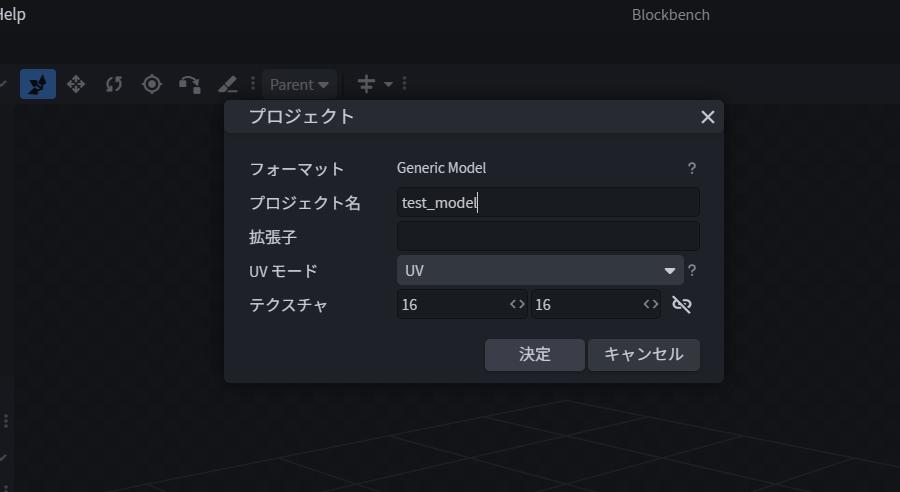The width and height of the screenshot is (900, 492).
Task: Select the Rotate tool icon
Action: pos(114,84)
